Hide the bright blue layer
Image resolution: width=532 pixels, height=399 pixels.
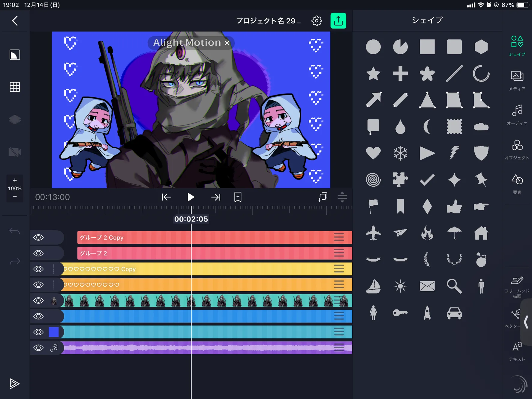[38, 316]
